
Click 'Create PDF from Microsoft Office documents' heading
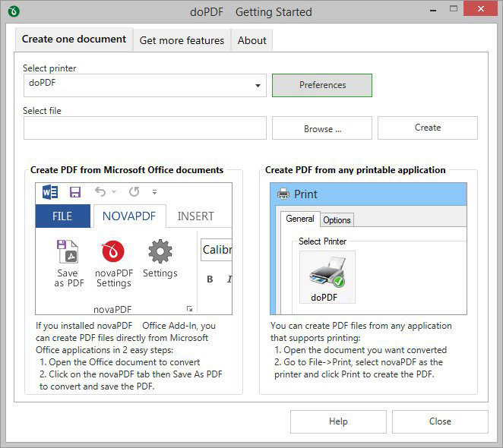(x=127, y=169)
